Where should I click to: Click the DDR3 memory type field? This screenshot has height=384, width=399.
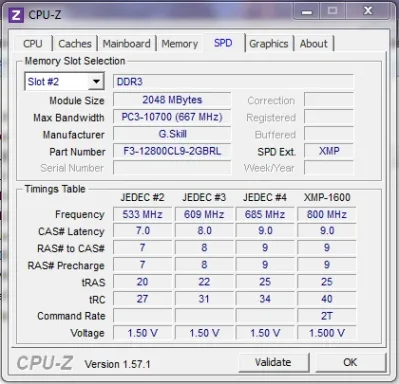(233, 82)
